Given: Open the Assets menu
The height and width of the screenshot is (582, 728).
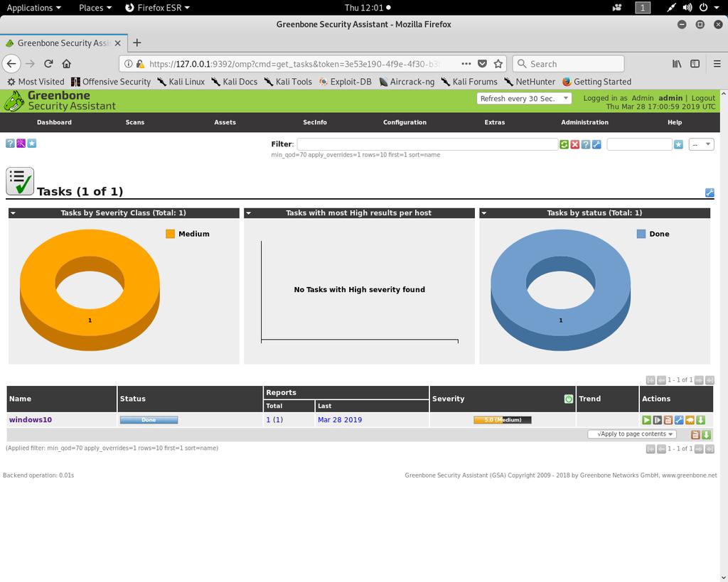Looking at the screenshot, I should 225,122.
